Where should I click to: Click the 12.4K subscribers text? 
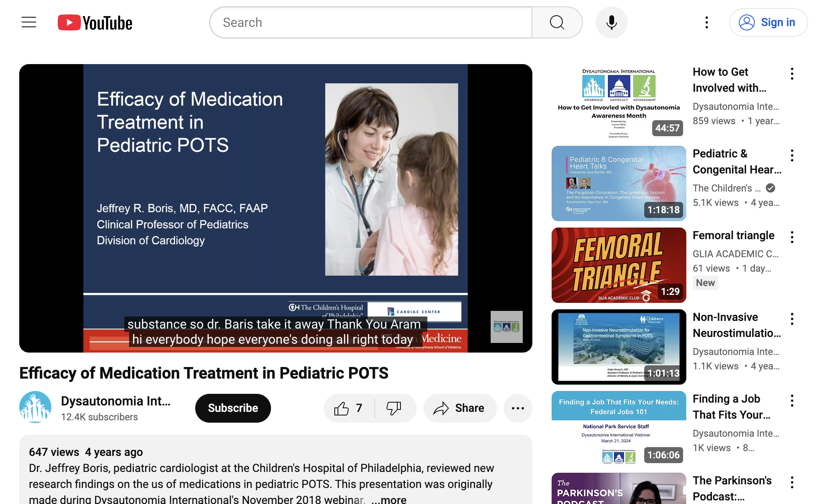pyautogui.click(x=99, y=417)
